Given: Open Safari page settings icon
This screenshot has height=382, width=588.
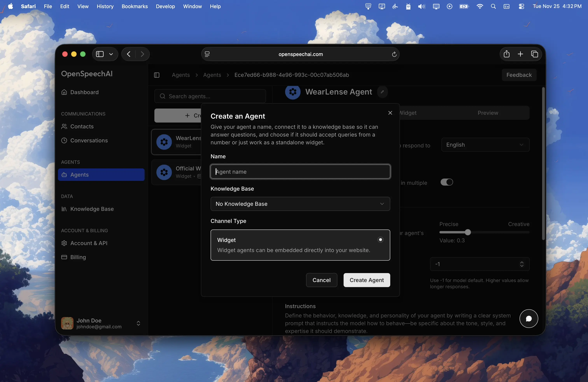Looking at the screenshot, I should pos(207,54).
